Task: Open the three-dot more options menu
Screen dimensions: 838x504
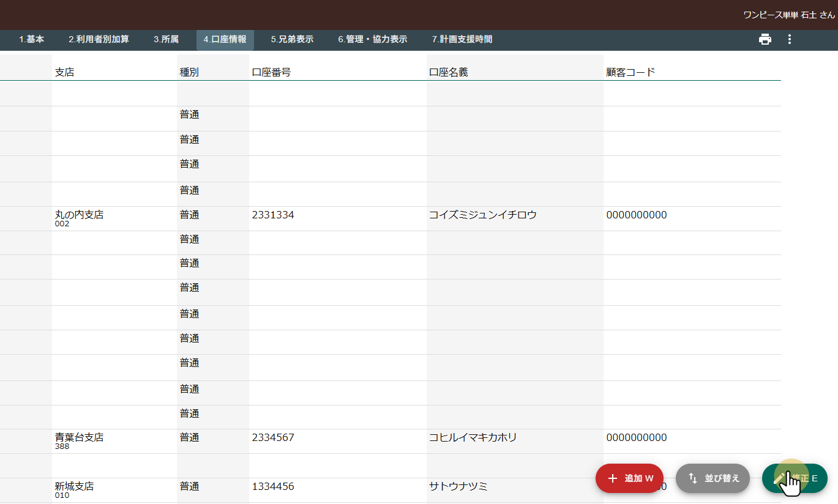Action: 789,40
